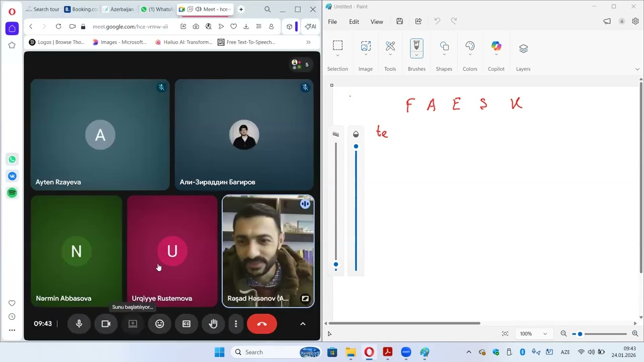Expand Selection options dropdown arrow
This screenshot has height=362, width=644.
(x=338, y=55)
